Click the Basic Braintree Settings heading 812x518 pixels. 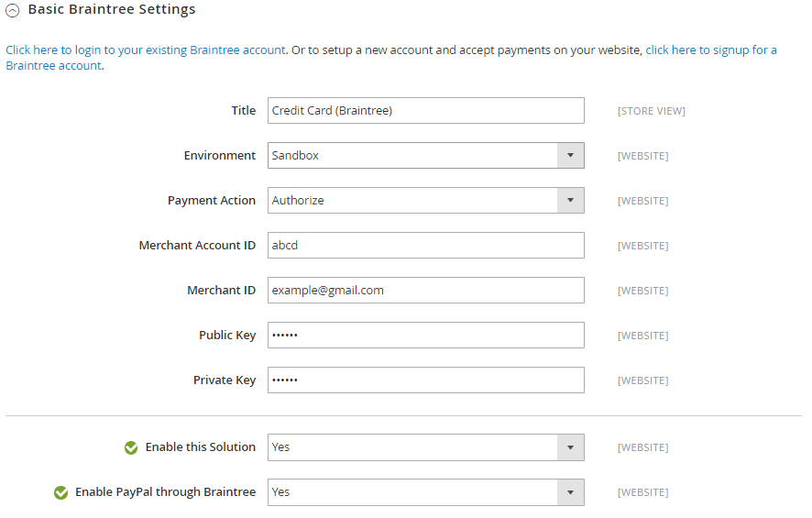pos(112,10)
